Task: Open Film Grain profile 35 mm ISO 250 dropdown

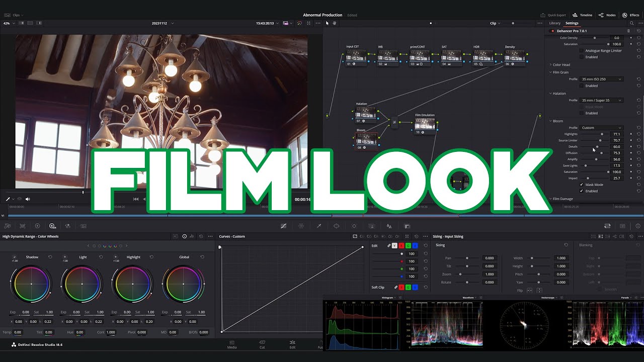Action: point(602,79)
